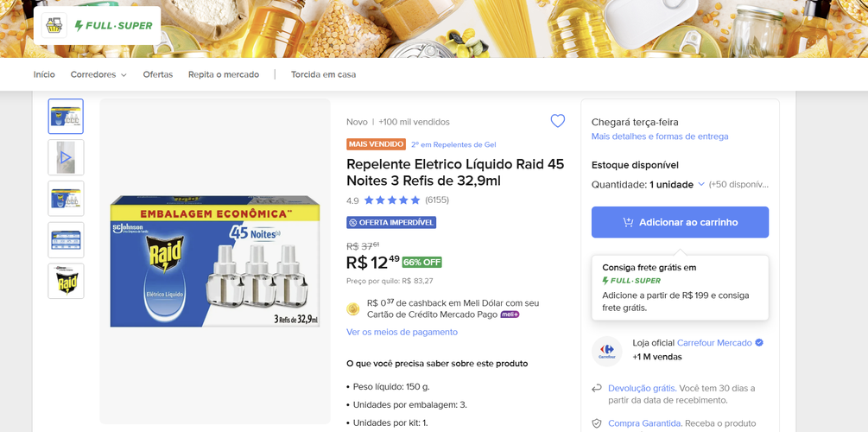Visit the Carrefour Mercado store link
This screenshot has width=868, height=432.
(x=714, y=343)
